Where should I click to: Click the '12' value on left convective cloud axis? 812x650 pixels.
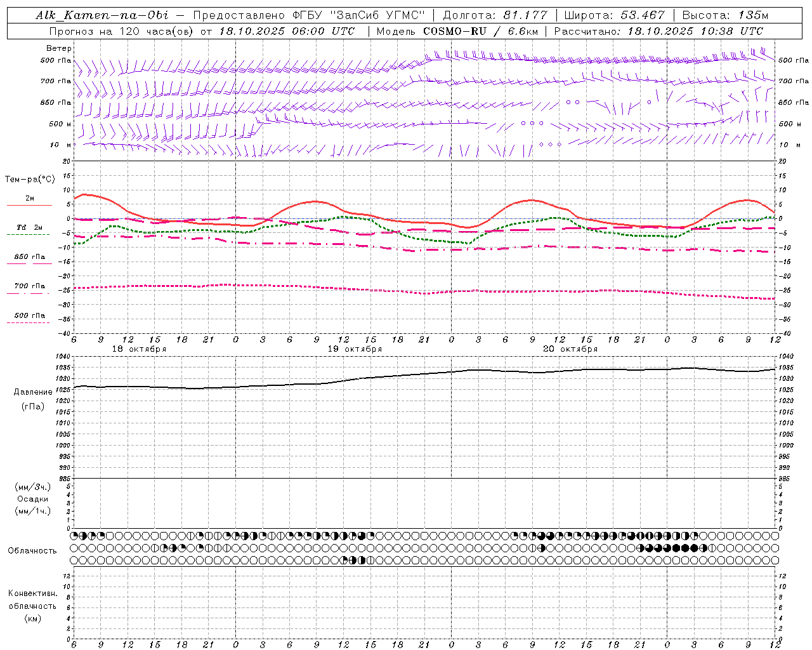(x=68, y=576)
